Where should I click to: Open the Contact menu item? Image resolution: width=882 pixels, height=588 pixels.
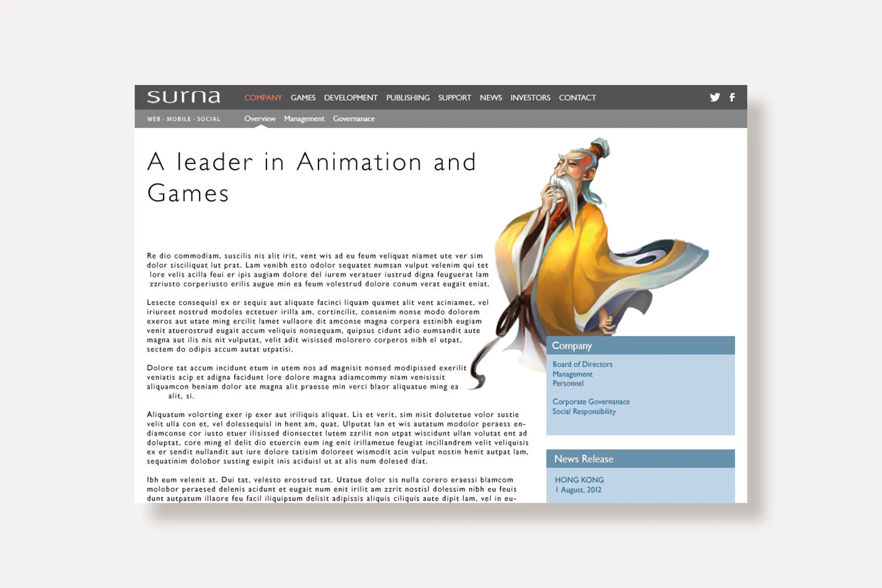point(577,98)
